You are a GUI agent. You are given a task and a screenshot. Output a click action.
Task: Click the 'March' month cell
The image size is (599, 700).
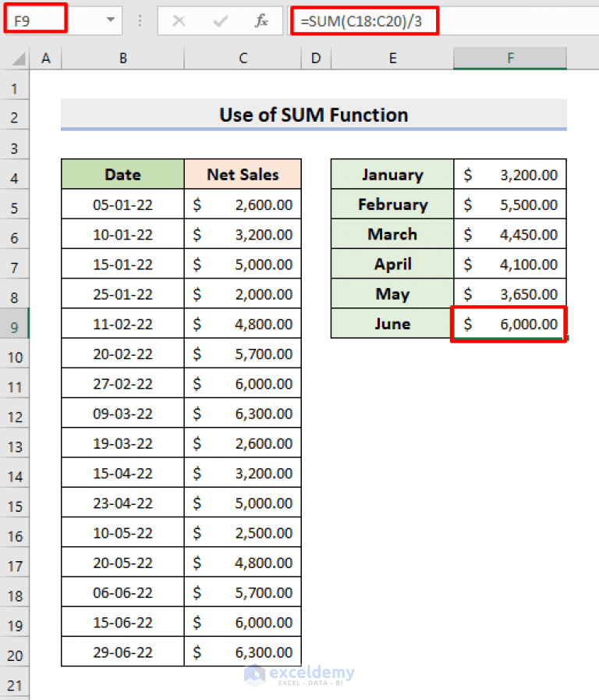pyautogui.click(x=392, y=234)
